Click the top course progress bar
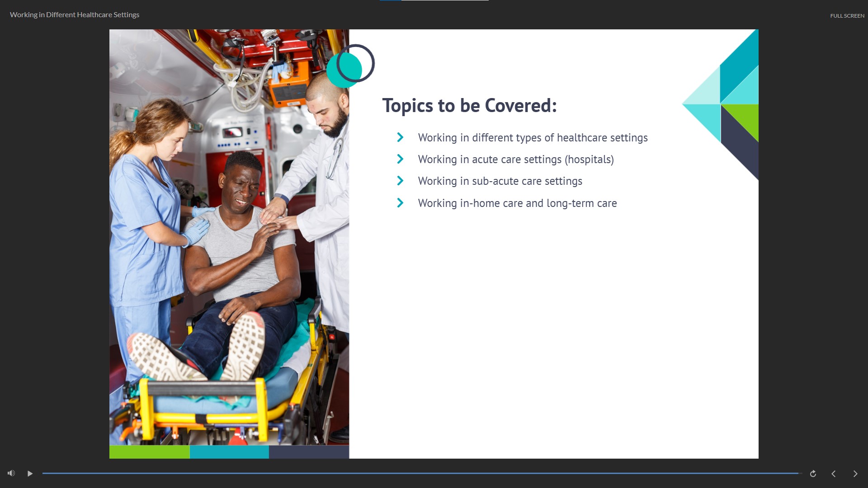This screenshot has height=488, width=868. [434, 0]
